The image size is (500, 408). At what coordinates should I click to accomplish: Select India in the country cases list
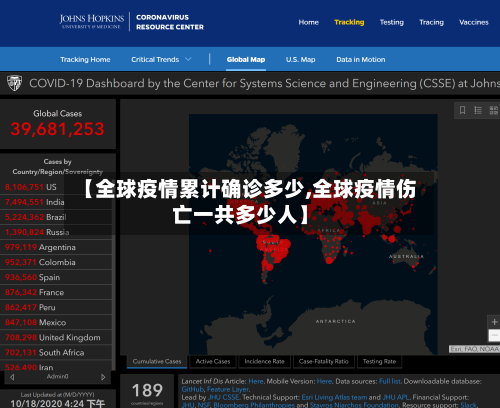click(x=56, y=202)
